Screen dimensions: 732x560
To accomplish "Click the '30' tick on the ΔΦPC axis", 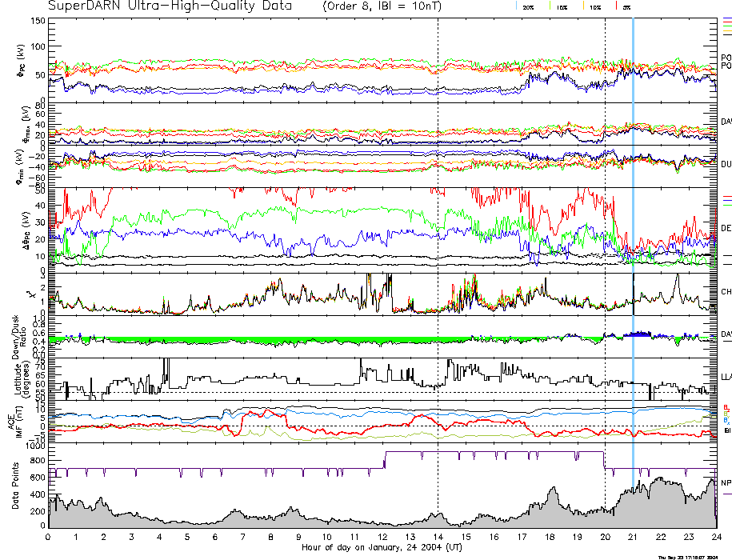I will 40,222.
